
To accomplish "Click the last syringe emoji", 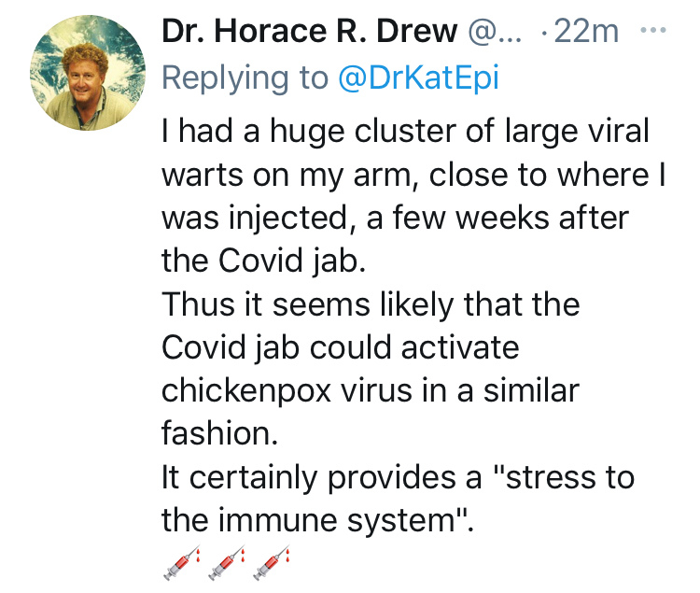I will pos(272,564).
